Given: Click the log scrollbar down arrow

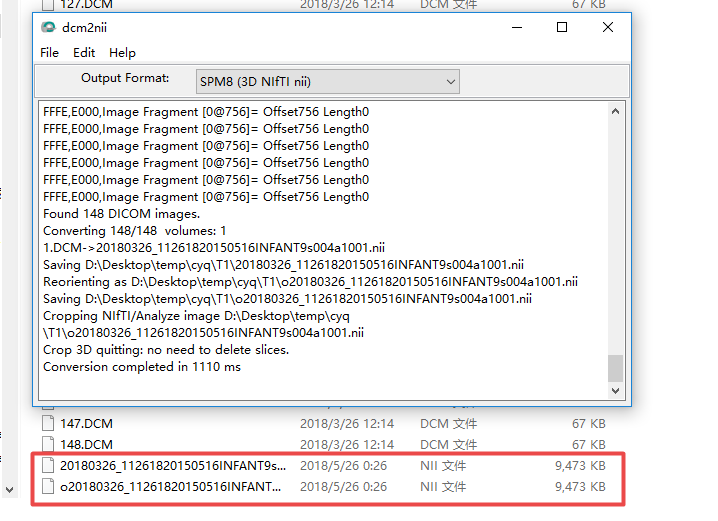Looking at the screenshot, I should coord(615,391).
